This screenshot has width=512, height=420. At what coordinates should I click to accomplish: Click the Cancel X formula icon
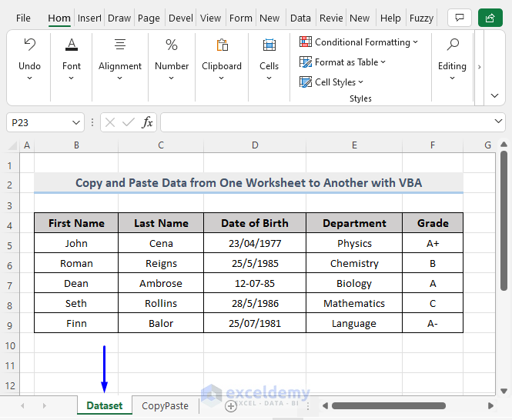[110, 123]
